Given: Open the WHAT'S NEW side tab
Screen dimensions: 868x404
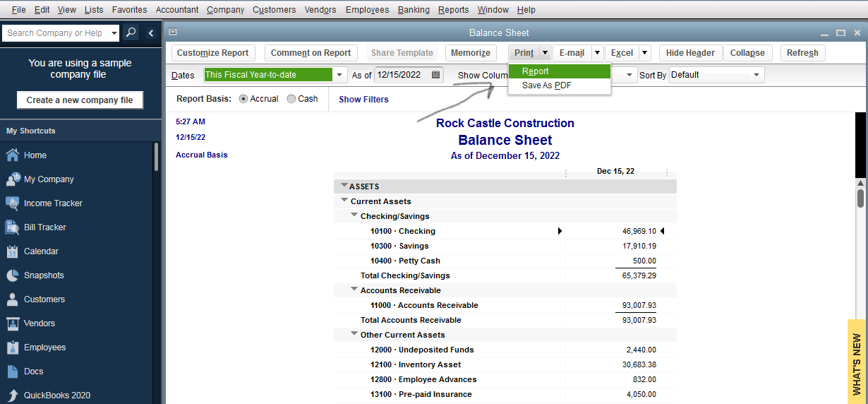Looking at the screenshot, I should pyautogui.click(x=857, y=362).
